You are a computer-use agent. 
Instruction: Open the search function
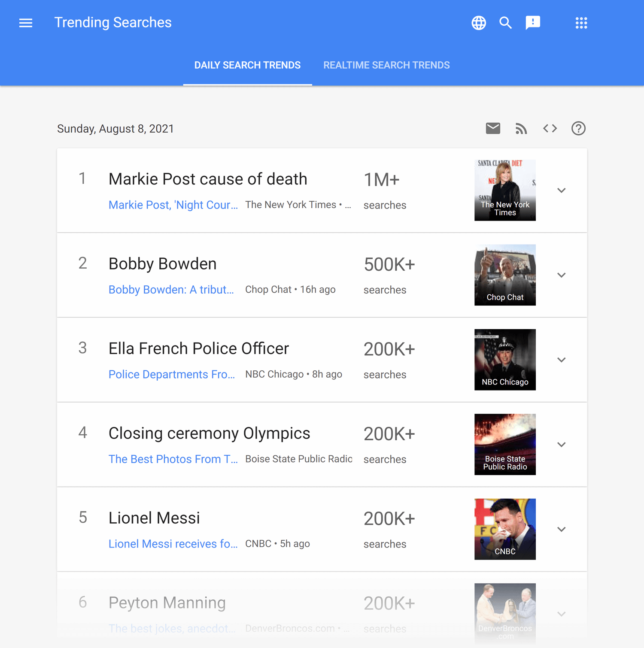coord(505,23)
